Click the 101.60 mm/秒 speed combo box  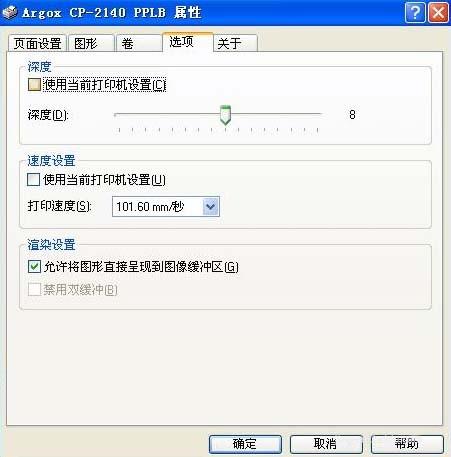pos(166,207)
